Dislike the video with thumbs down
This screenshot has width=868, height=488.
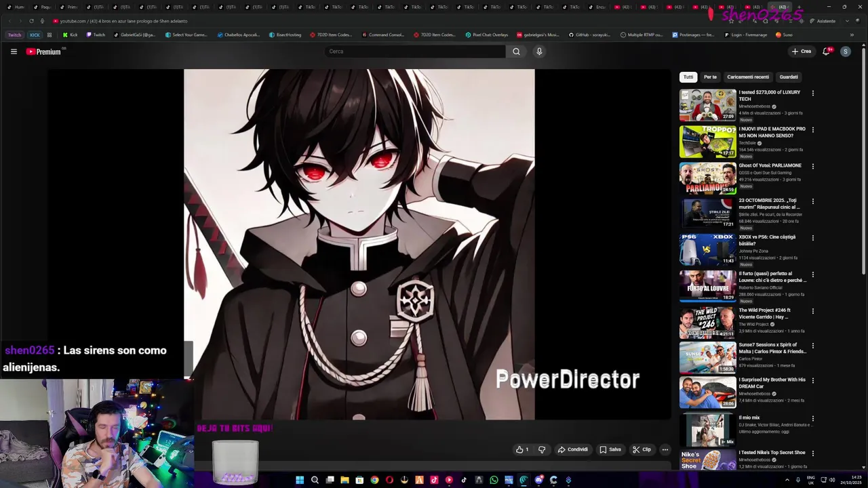click(x=542, y=449)
